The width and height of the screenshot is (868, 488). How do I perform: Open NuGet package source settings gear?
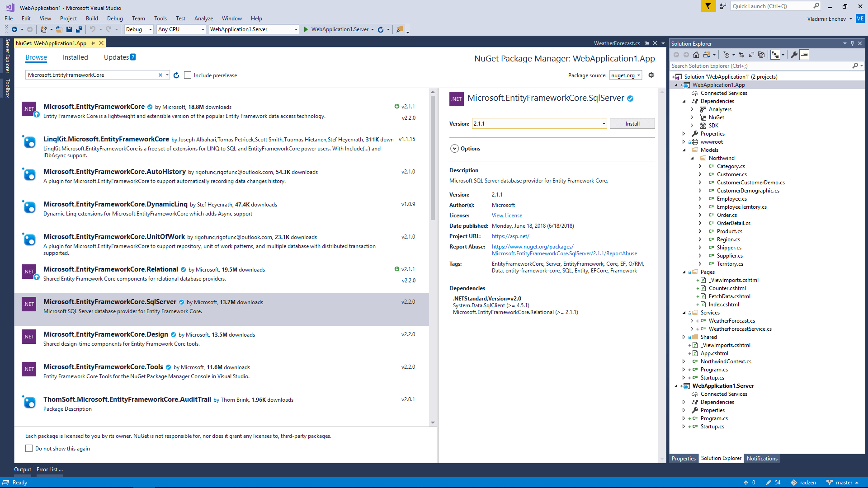651,75
